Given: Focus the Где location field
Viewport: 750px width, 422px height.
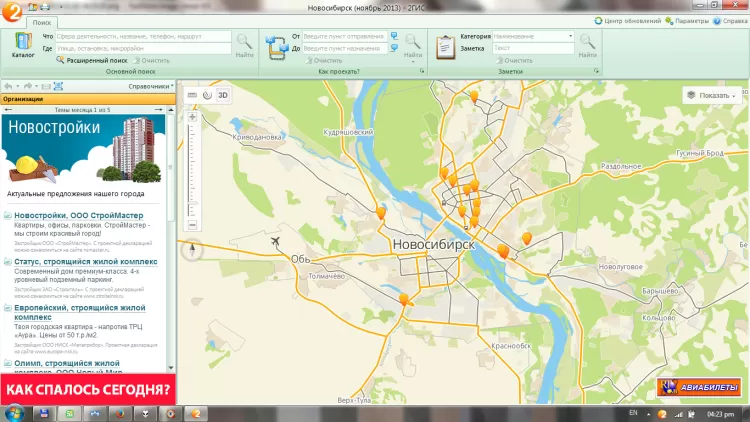Looking at the screenshot, I should pos(143,48).
